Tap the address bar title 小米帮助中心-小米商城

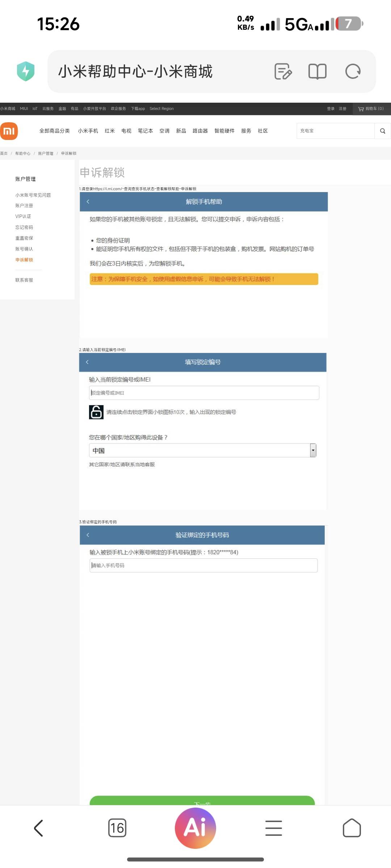point(135,71)
